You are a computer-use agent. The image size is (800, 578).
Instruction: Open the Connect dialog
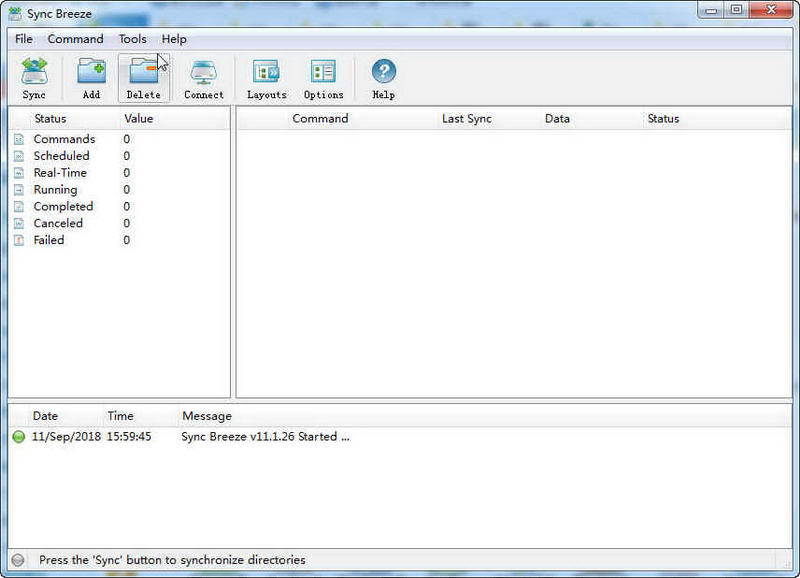point(204,78)
